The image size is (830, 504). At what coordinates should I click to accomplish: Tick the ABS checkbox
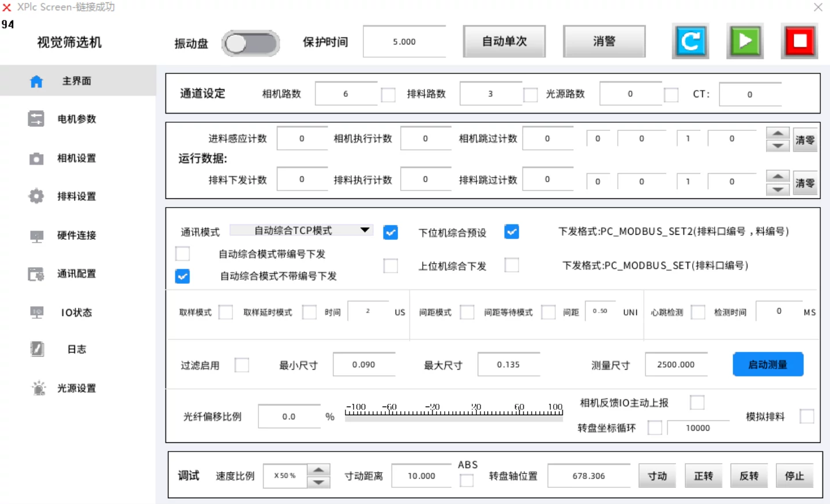[x=467, y=480]
